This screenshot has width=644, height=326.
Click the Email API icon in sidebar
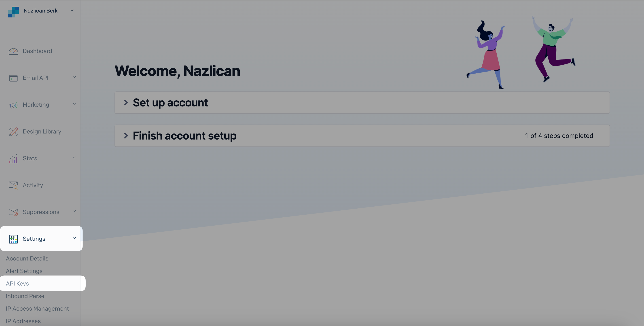click(13, 78)
